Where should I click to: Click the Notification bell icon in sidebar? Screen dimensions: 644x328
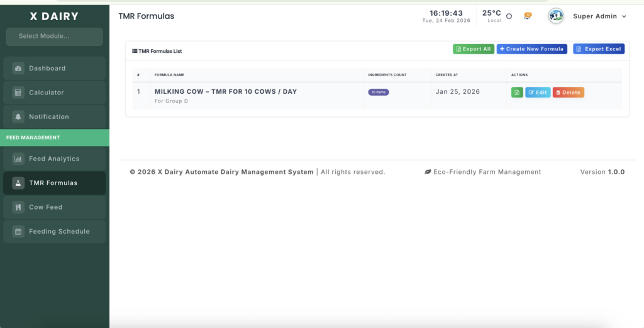tap(18, 117)
